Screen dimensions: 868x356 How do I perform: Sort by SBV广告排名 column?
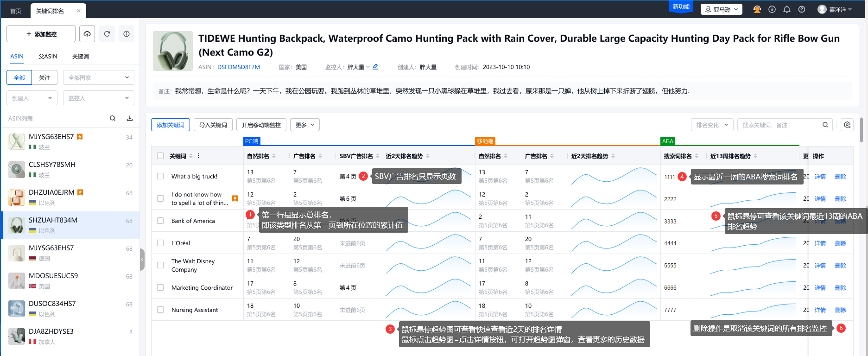378,156
